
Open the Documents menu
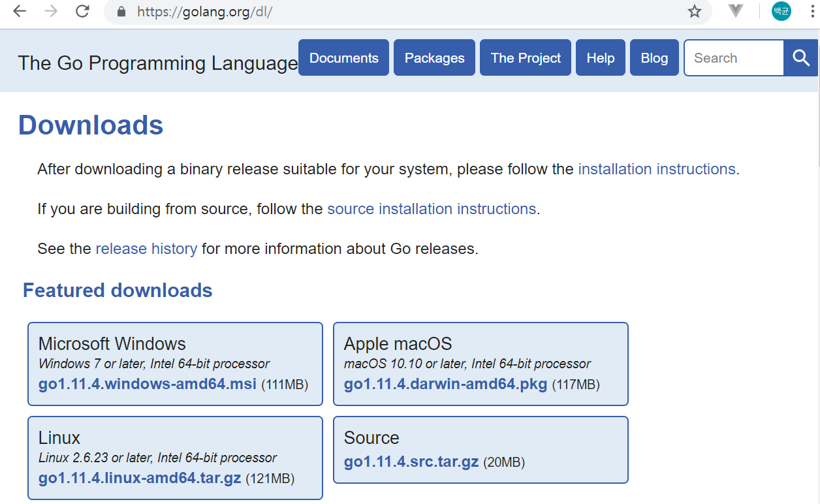(344, 58)
